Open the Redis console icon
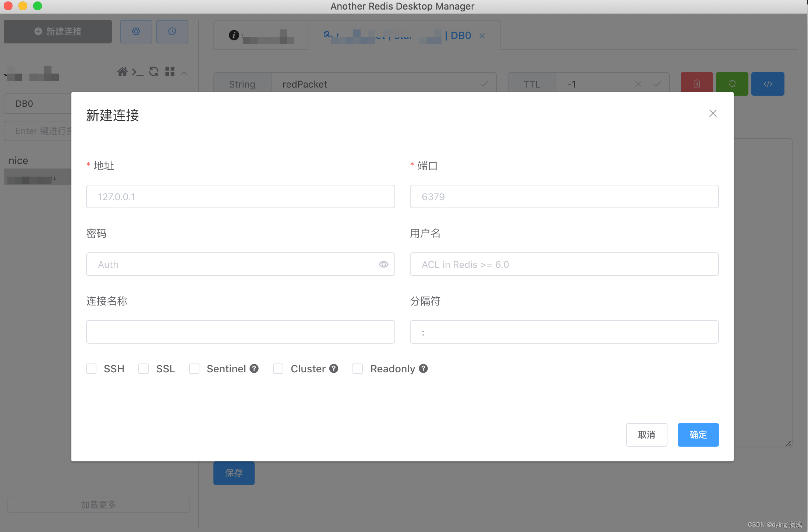The height and width of the screenshot is (532, 808). pos(138,72)
